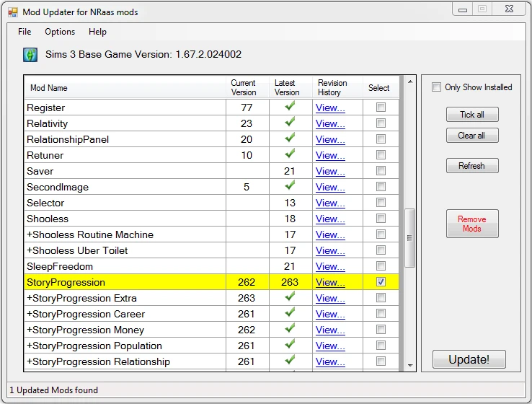Click the Select column header
Screen dimensions: 532x404
(381, 88)
